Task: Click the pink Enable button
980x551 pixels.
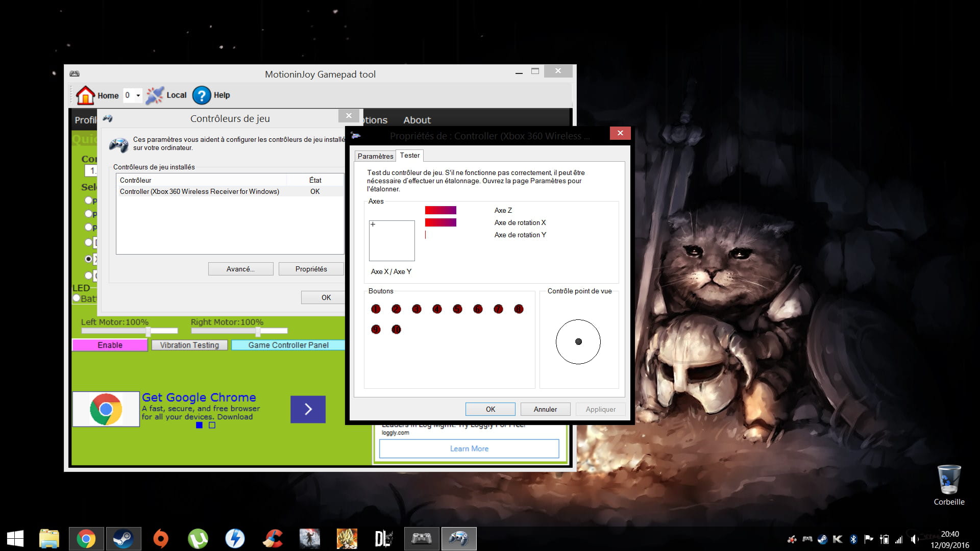Action: [x=110, y=345]
